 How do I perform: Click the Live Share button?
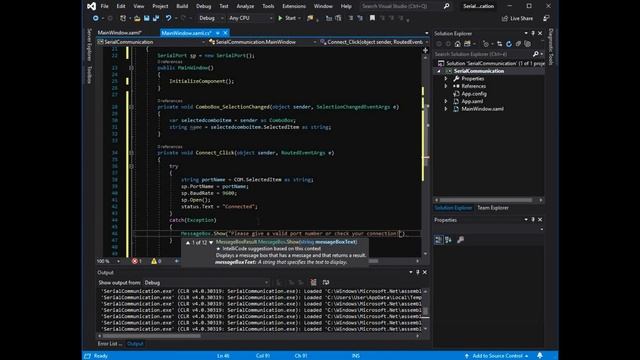[518, 18]
